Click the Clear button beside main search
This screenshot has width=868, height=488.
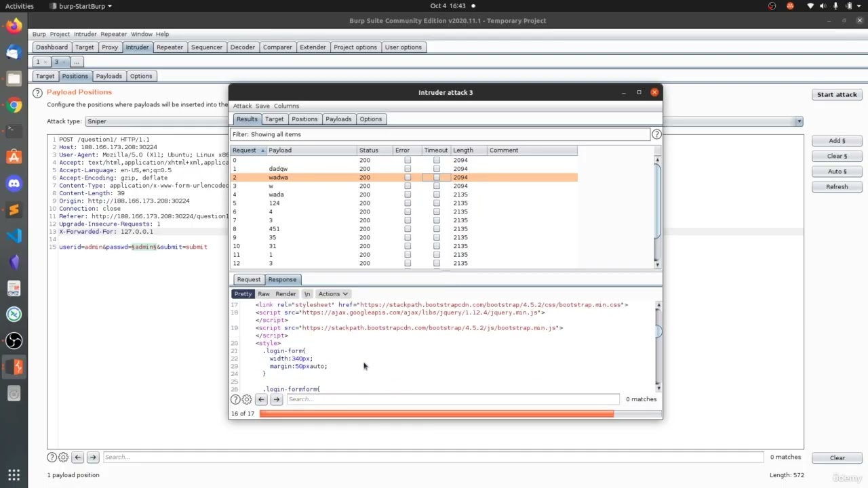coord(837,458)
